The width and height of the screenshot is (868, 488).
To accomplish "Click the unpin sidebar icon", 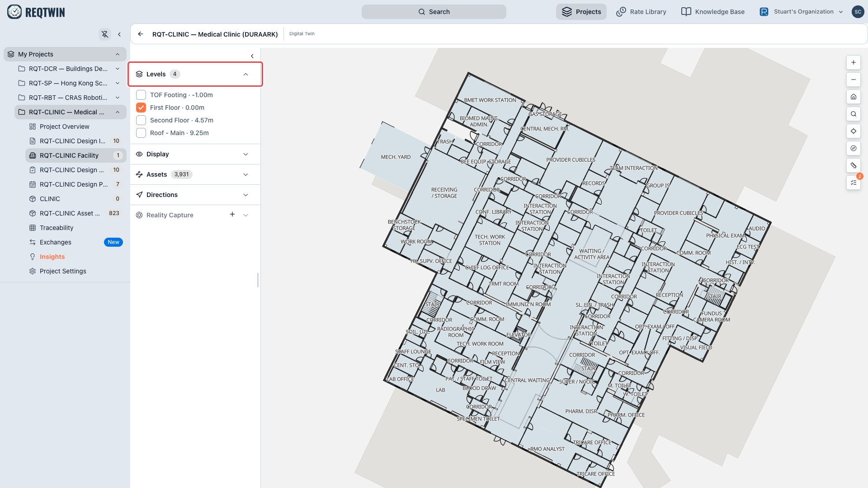I will pyautogui.click(x=105, y=34).
